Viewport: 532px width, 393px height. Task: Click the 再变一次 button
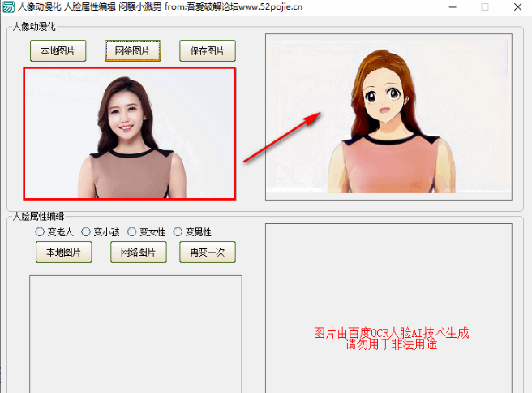208,252
